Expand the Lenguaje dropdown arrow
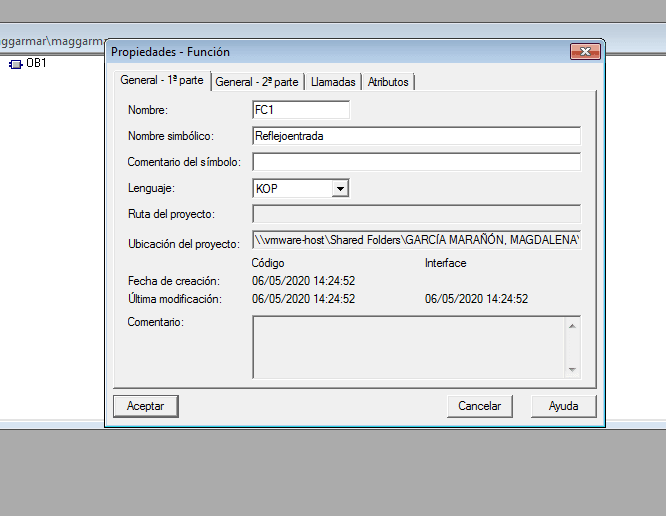Image resolution: width=666 pixels, height=516 pixels. tap(340, 188)
